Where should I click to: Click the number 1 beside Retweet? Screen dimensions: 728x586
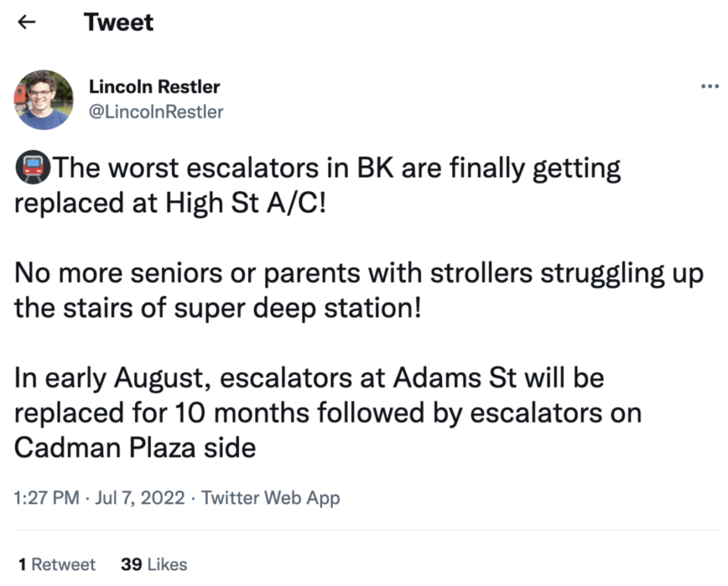pyautogui.click(x=22, y=565)
